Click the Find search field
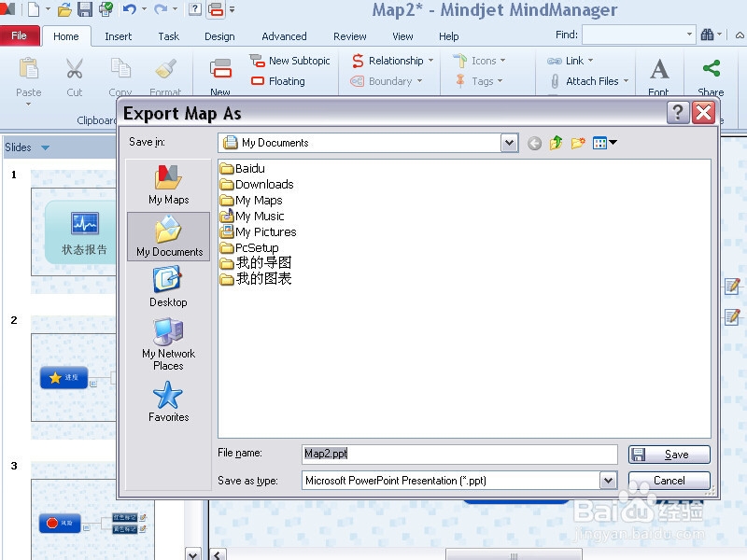Viewport: 747px width, 560px height. tap(639, 35)
